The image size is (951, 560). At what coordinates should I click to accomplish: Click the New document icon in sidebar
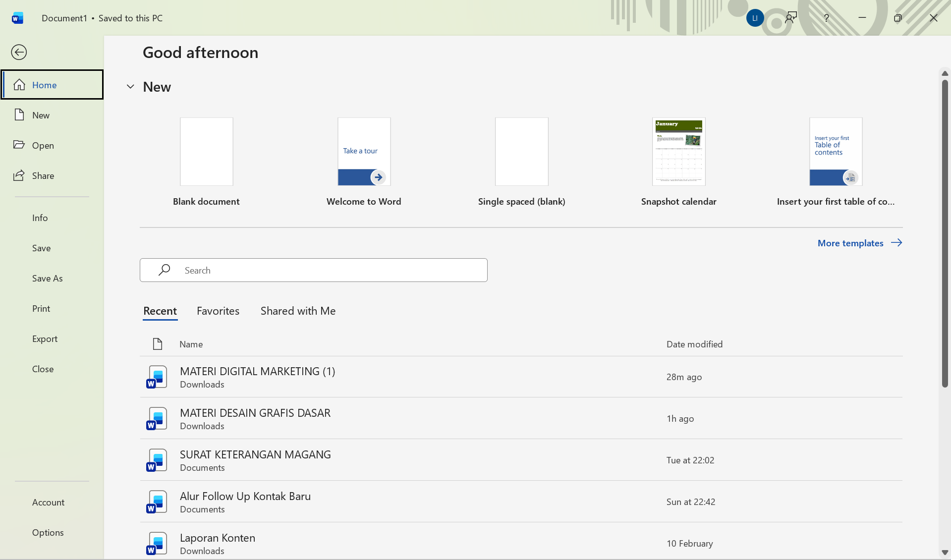pyautogui.click(x=19, y=115)
